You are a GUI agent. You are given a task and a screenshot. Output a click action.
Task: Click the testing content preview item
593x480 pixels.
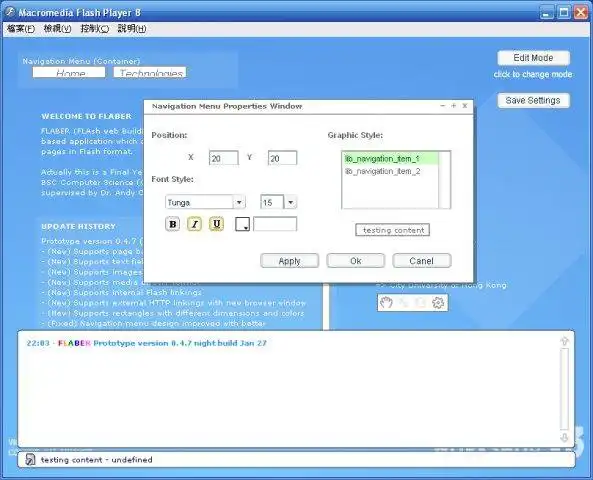coord(393,230)
